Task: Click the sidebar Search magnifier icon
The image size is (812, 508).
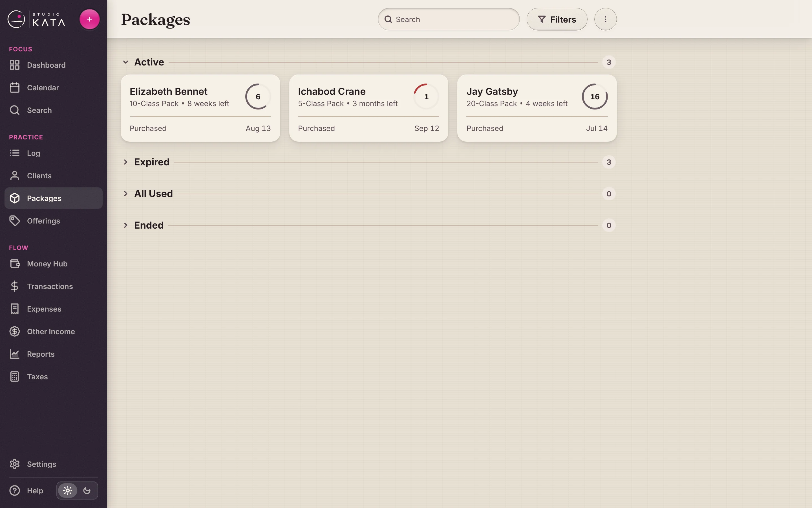Action: (14, 110)
